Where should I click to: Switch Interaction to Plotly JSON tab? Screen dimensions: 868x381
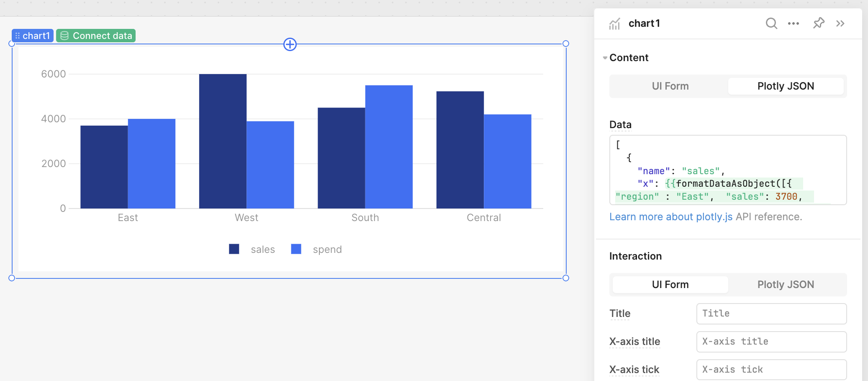(785, 285)
